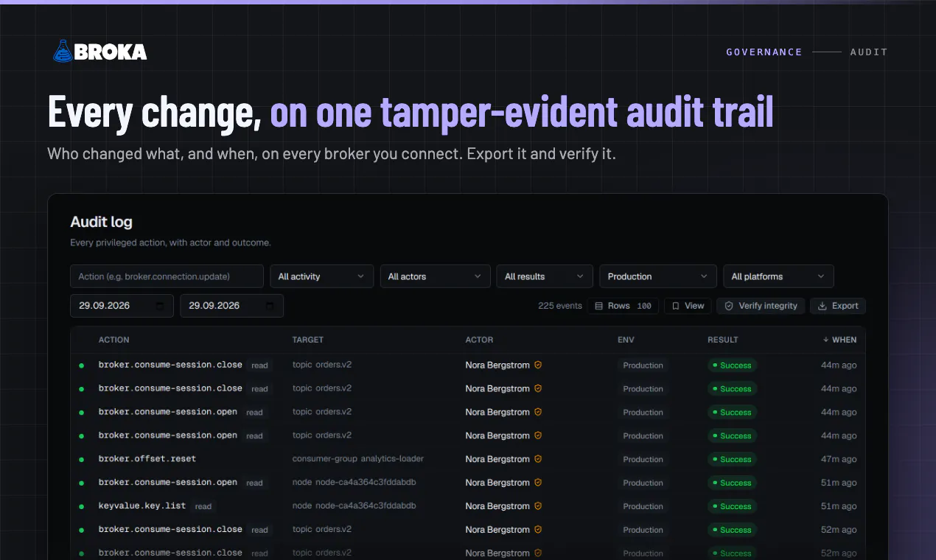Click the Rows table icon
Viewport: 936px width, 560px height.
(599, 306)
